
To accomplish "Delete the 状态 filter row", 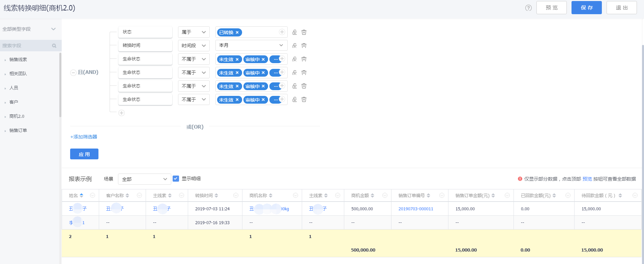I will (304, 32).
